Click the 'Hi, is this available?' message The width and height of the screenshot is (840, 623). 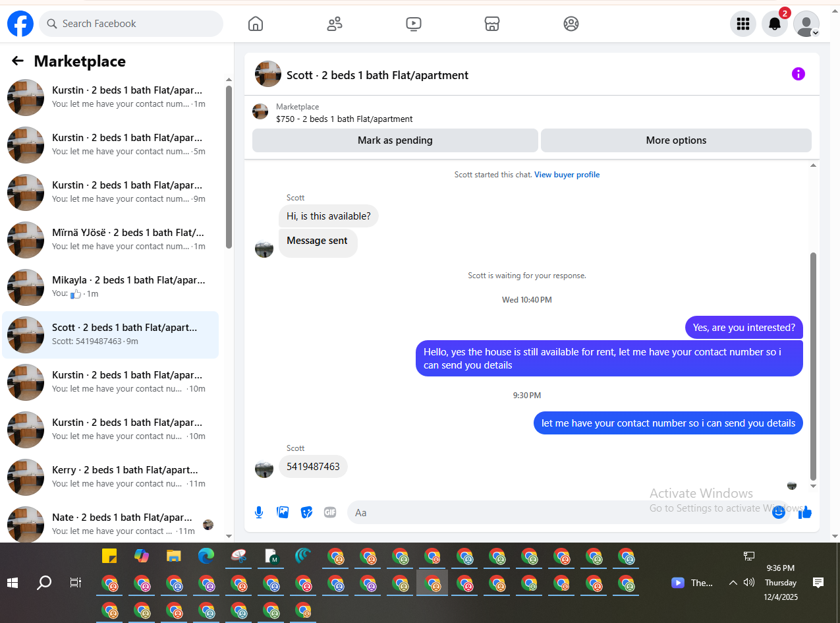click(329, 216)
